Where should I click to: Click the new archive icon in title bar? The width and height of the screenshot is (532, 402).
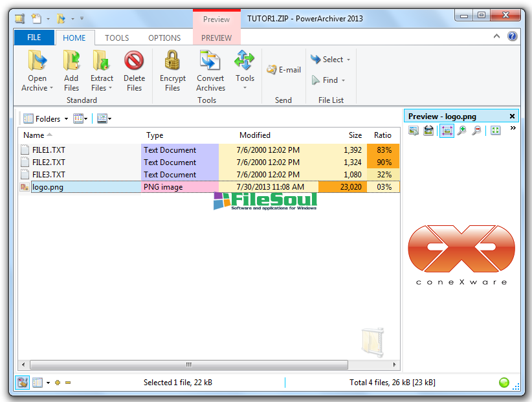[36, 19]
